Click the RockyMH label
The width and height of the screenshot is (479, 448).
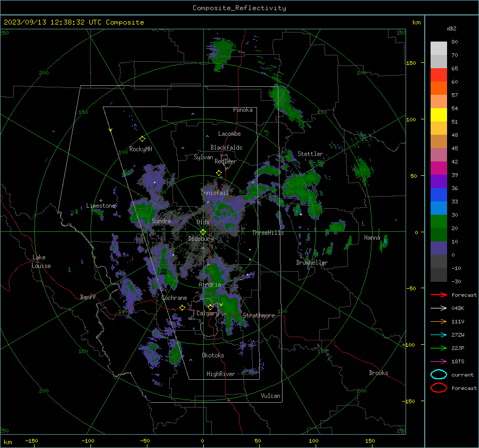point(141,149)
